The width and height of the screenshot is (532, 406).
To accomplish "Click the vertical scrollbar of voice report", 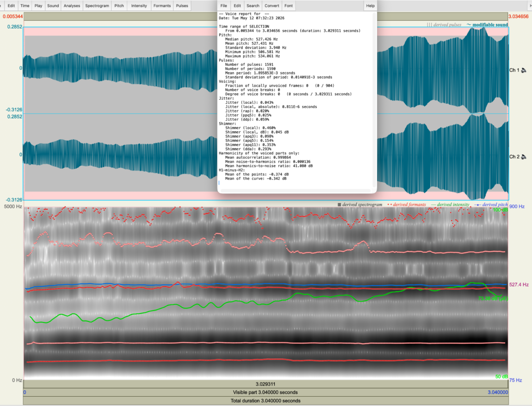I will pos(374,100).
